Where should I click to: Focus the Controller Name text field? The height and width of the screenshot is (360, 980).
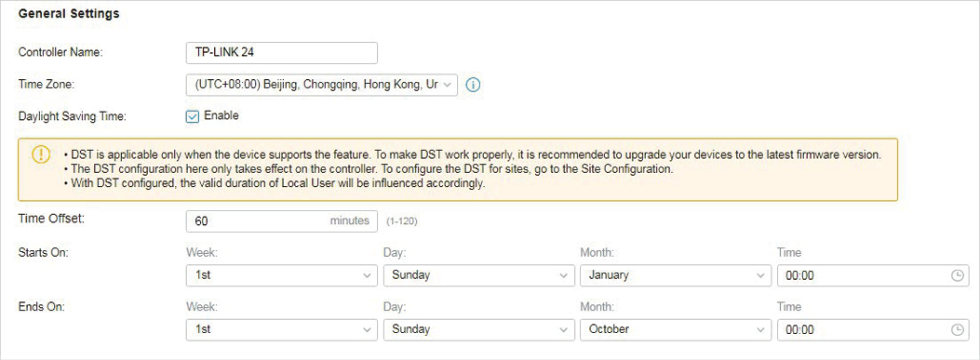[282, 53]
